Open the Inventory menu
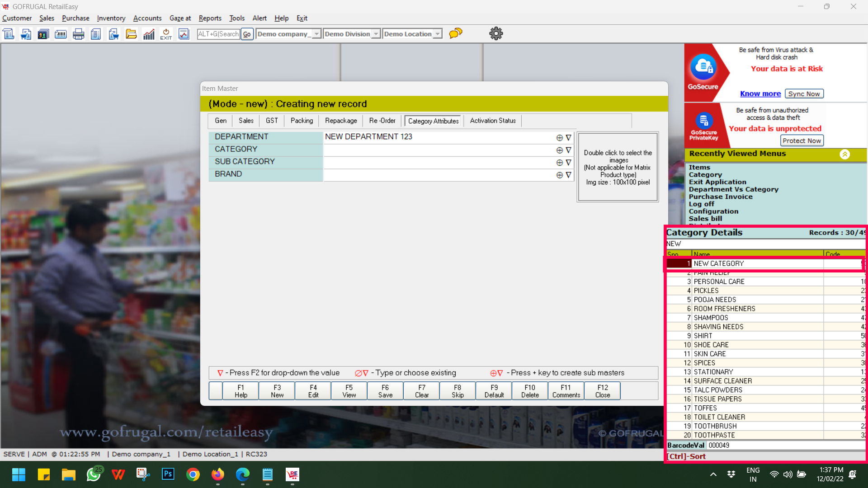 click(111, 18)
